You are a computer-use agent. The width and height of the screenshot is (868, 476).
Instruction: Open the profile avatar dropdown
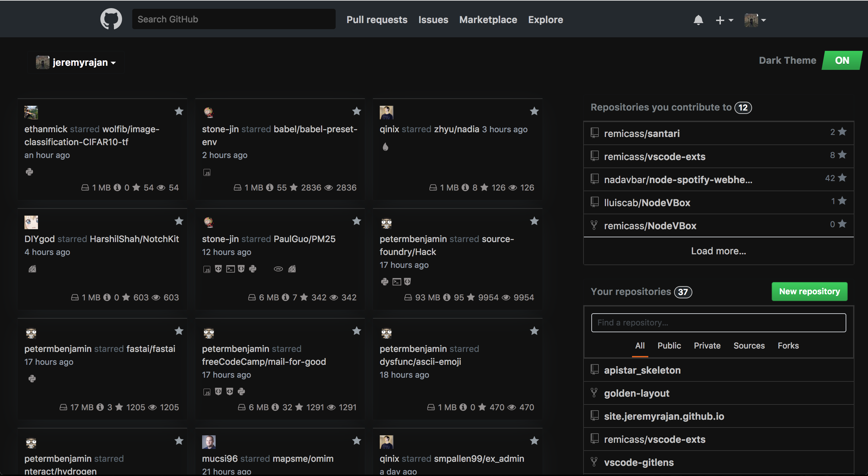[755, 20]
